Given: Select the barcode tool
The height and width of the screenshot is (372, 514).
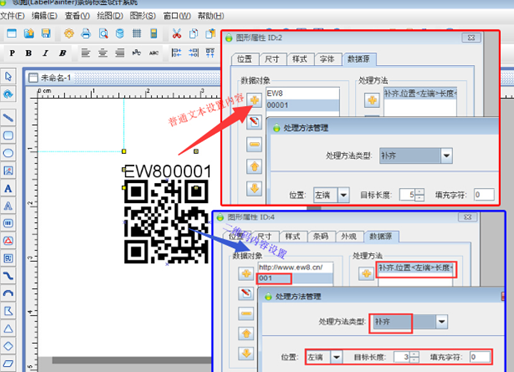Looking at the screenshot, I should [8, 223].
